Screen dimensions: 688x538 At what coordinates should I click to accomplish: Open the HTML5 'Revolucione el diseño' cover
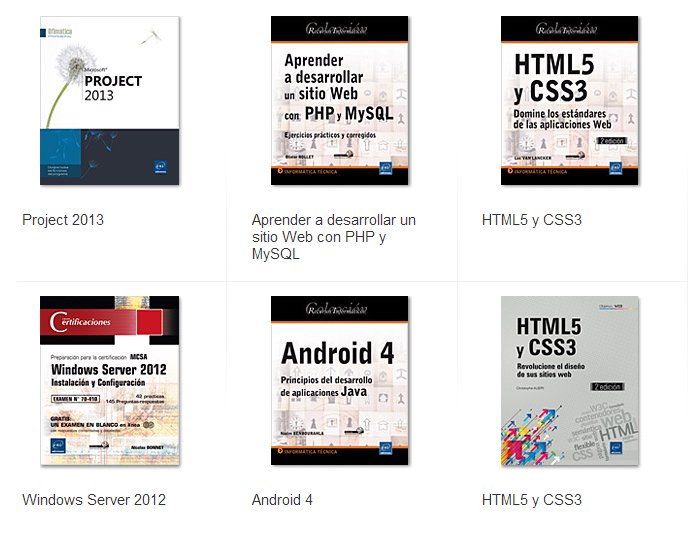click(x=569, y=380)
